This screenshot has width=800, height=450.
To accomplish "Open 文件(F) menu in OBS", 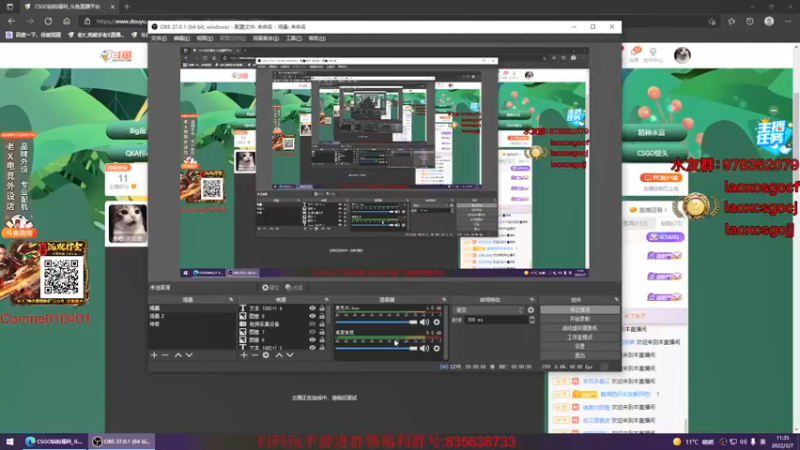I will [x=159, y=38].
